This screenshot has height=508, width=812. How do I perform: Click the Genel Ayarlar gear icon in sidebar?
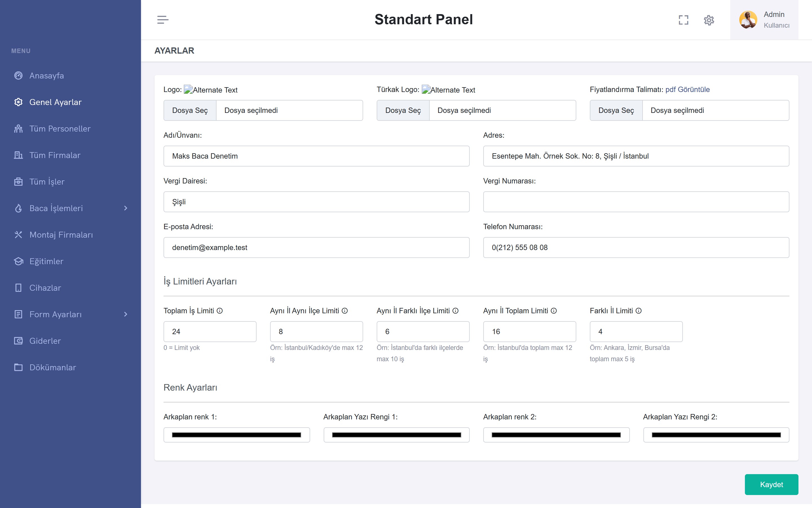[18, 102]
